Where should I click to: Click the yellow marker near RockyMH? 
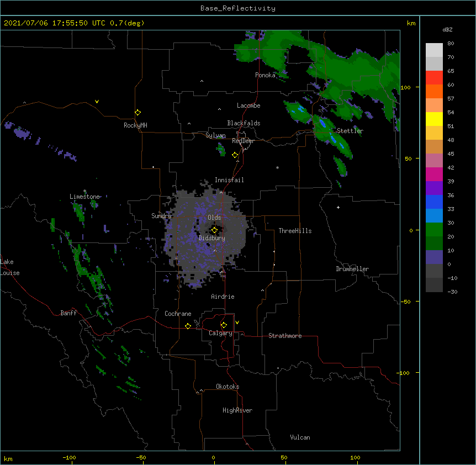[138, 113]
